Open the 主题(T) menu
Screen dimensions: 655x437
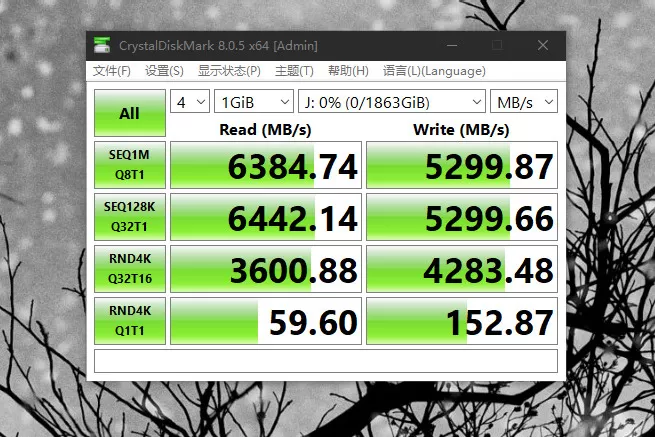pos(294,71)
